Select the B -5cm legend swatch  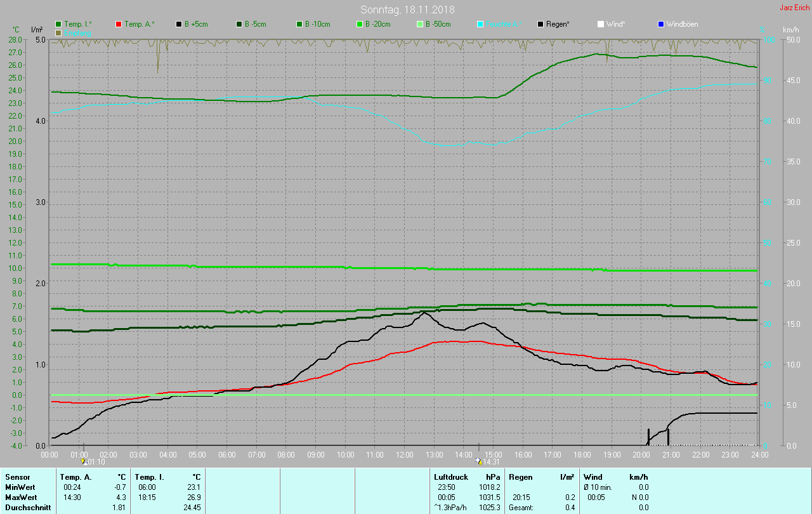[240, 24]
